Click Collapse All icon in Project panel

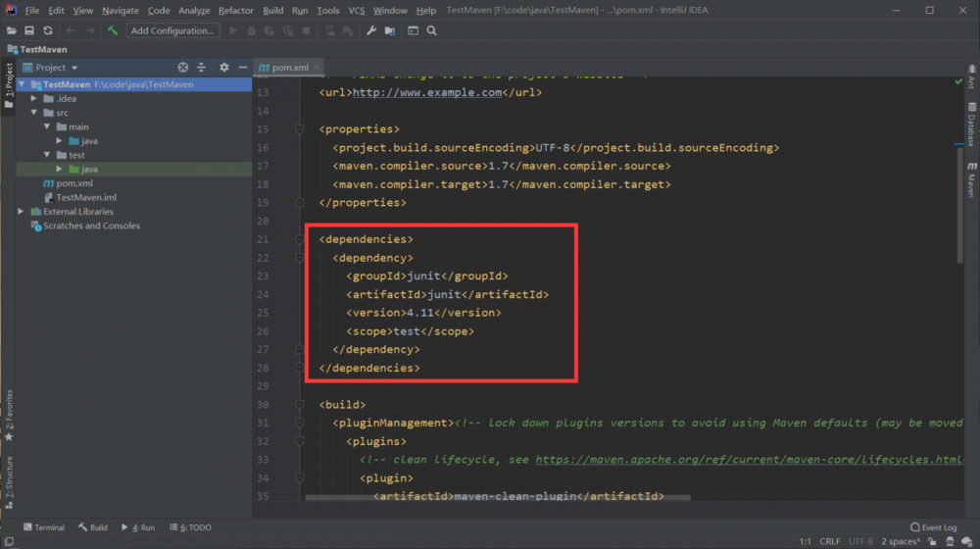click(202, 68)
